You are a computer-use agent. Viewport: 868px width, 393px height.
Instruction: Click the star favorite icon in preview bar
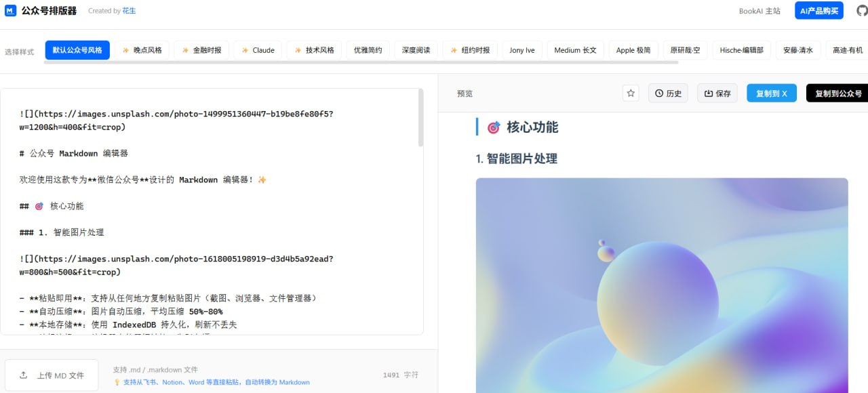631,94
